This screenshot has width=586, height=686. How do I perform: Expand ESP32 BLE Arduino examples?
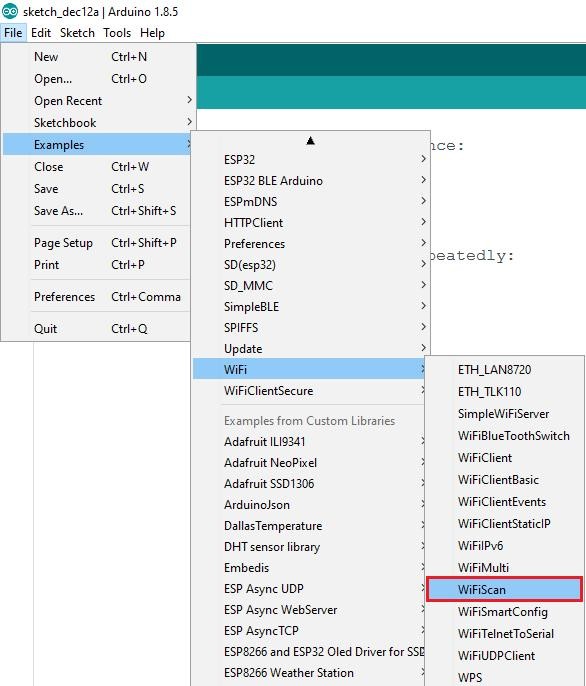click(311, 181)
